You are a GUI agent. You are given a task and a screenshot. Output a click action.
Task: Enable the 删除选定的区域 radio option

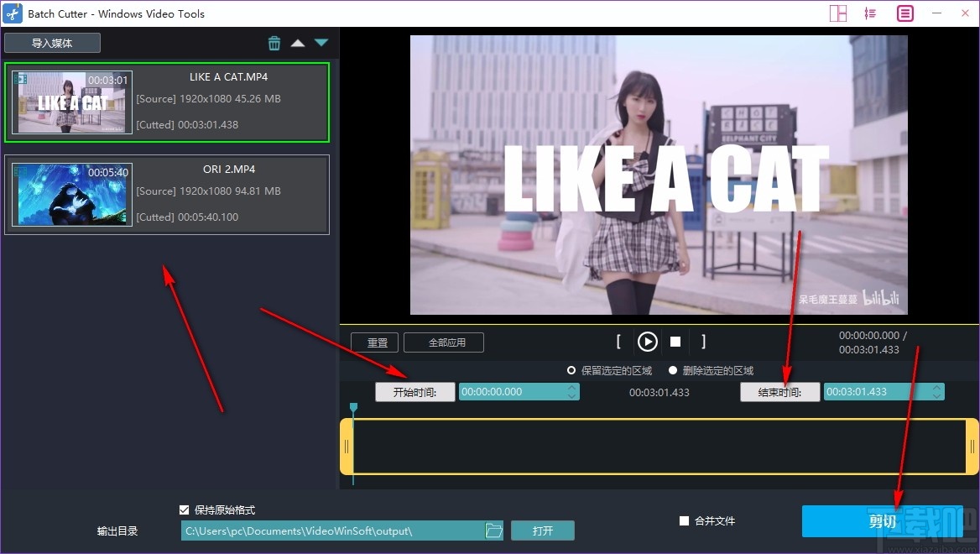pos(673,370)
